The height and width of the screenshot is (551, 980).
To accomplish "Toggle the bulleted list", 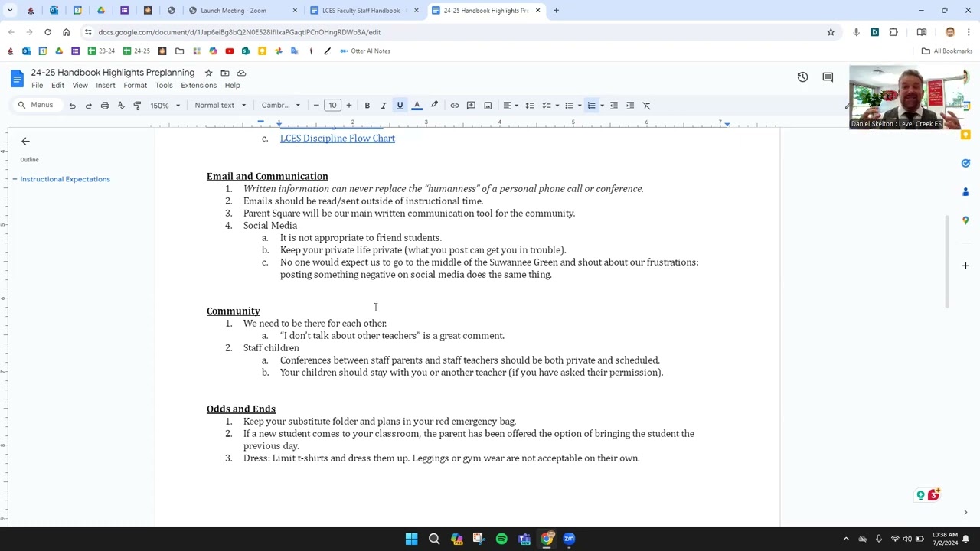I will pyautogui.click(x=568, y=106).
